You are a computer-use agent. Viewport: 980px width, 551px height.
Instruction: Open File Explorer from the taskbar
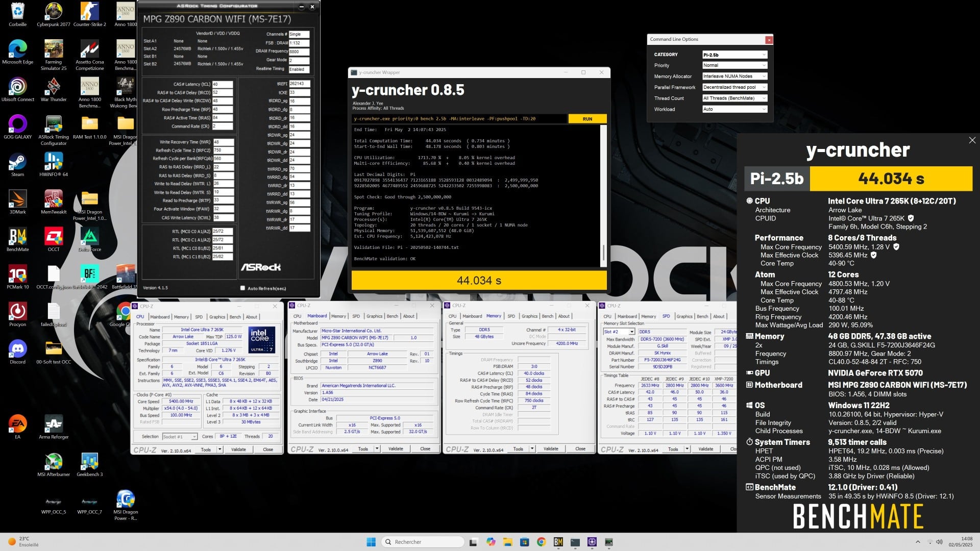[507, 542]
